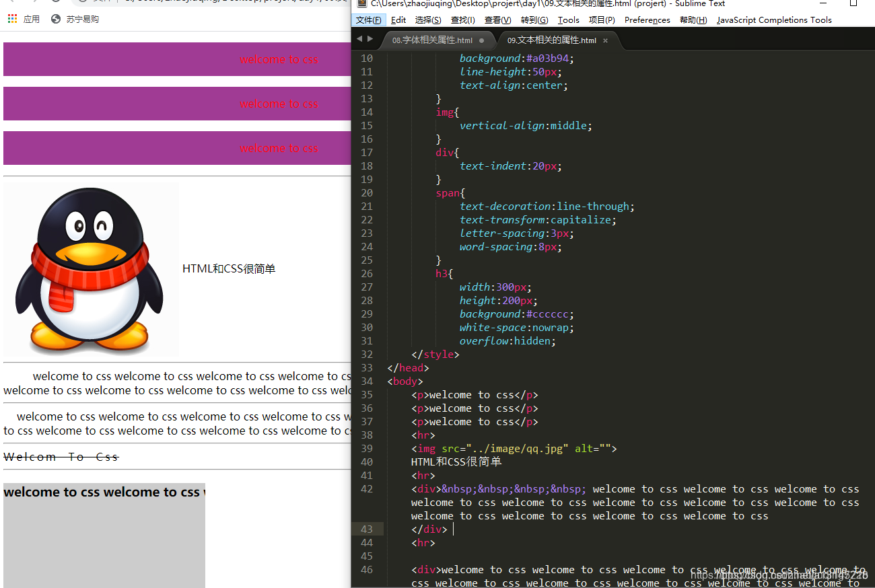This screenshot has width=875, height=588.
Task: Open JavaScript Completions Tools menu
Action: pos(774,20)
